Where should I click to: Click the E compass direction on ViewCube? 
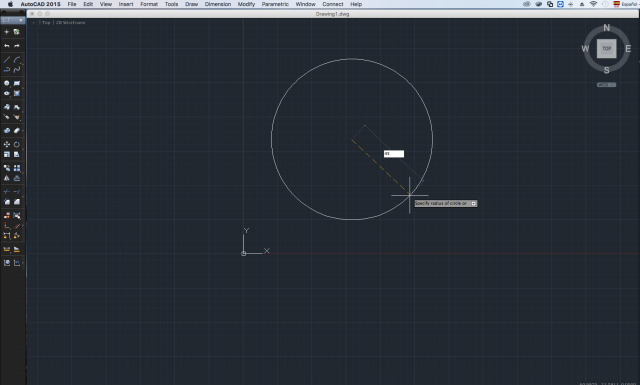coord(628,49)
